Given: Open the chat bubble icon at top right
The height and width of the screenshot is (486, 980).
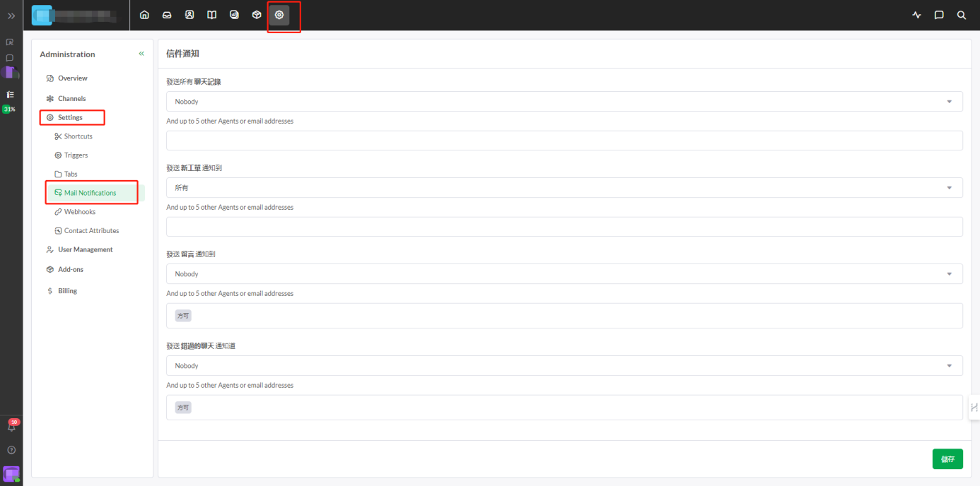Looking at the screenshot, I should (939, 15).
